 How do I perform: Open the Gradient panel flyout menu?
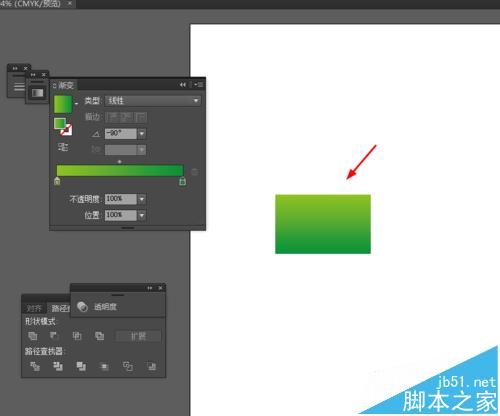coord(199,85)
